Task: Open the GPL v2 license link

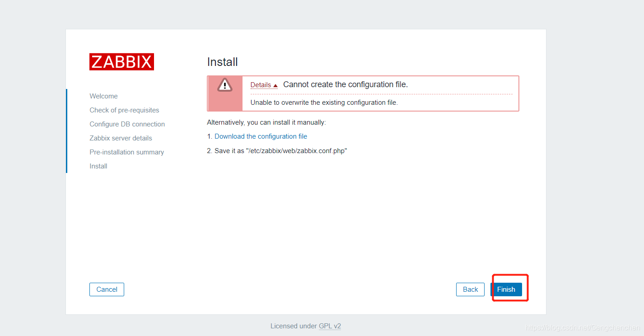Action: 330,326
